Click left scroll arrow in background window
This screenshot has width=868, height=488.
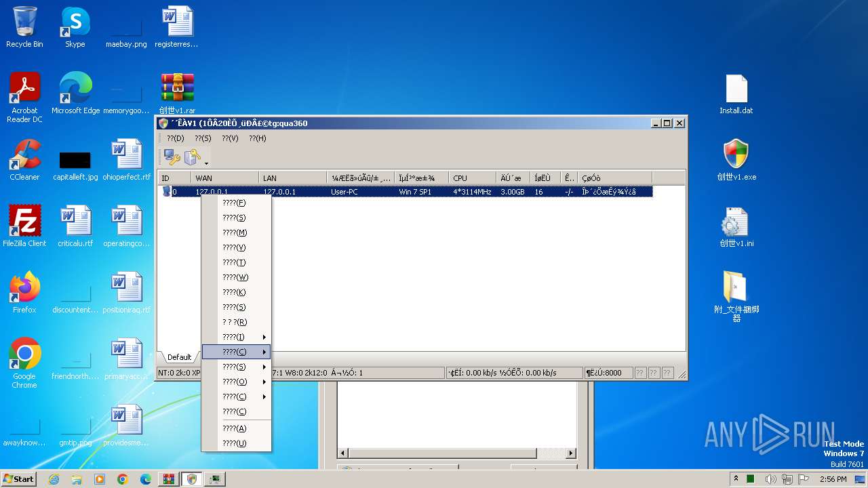point(343,453)
